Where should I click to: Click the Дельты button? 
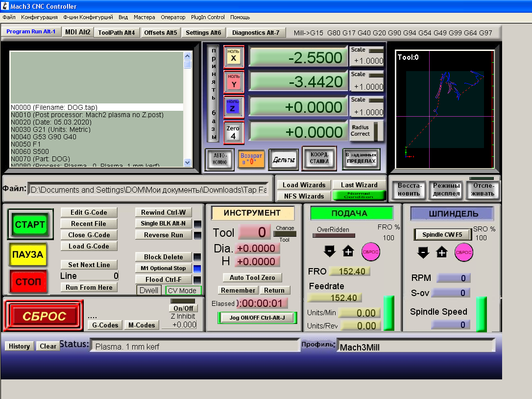[284, 159]
